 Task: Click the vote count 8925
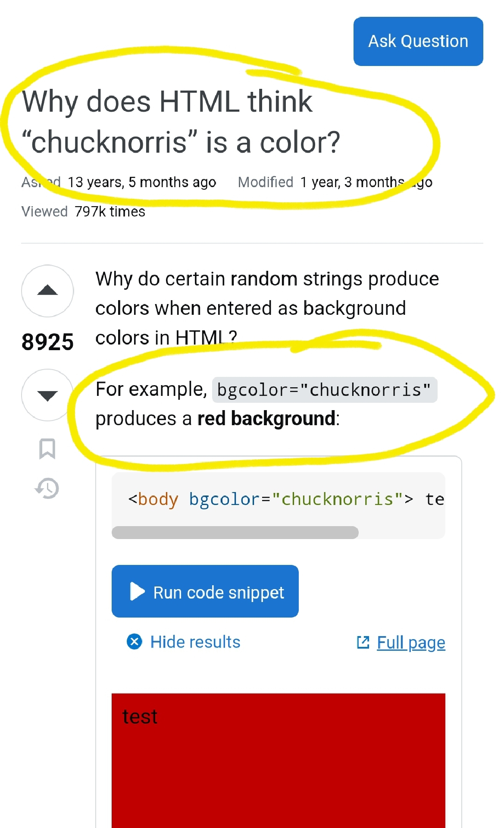(x=47, y=342)
